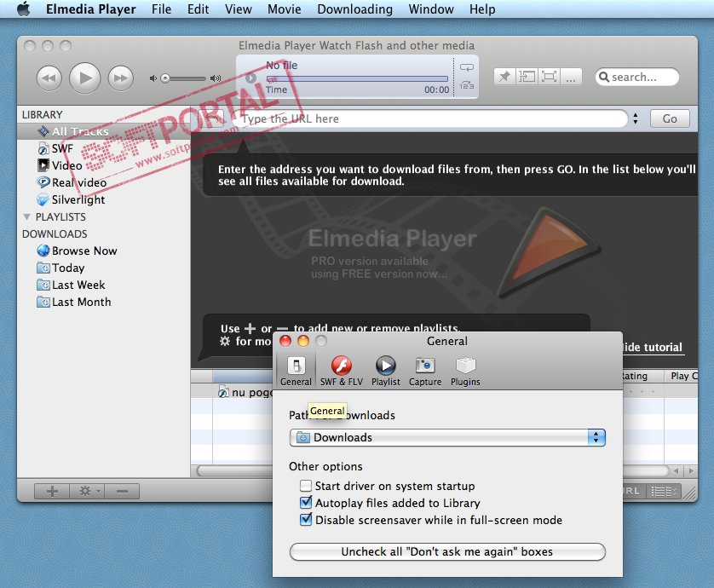Viewport: 714px width, 588px height.
Task: Open the Edit menu
Action: [x=198, y=9]
